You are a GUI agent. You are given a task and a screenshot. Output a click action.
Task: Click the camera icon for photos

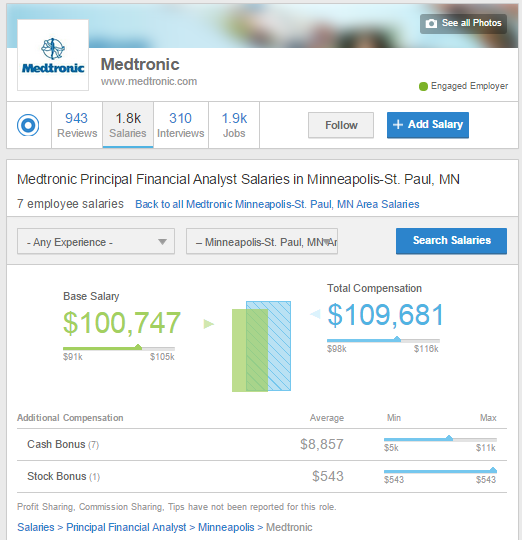(x=431, y=23)
